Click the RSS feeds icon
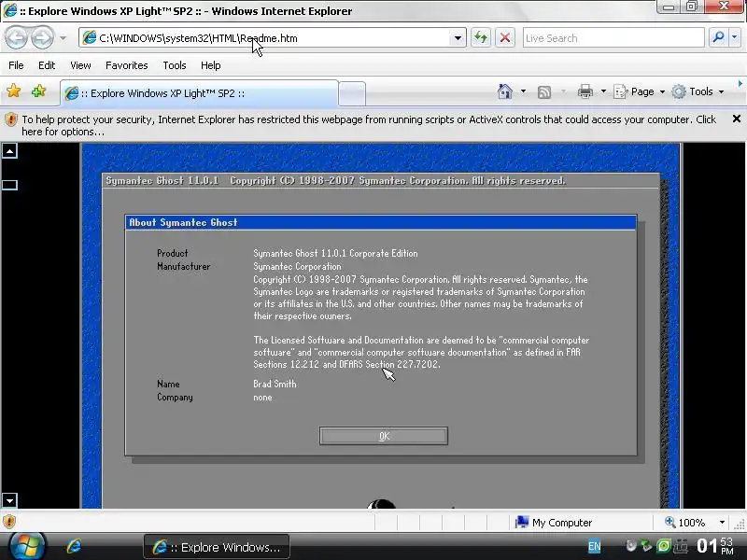Image resolution: width=747 pixels, height=560 pixels. pyautogui.click(x=544, y=91)
